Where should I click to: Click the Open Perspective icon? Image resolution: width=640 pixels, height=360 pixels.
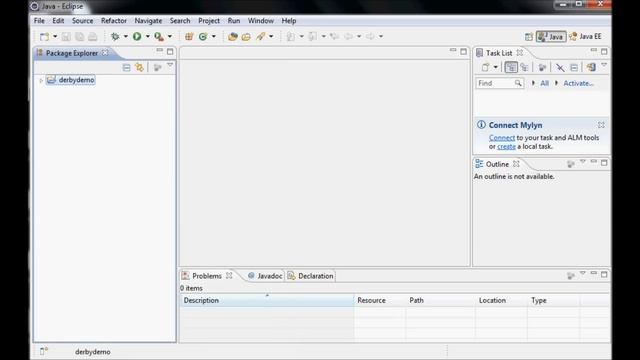(x=529, y=37)
